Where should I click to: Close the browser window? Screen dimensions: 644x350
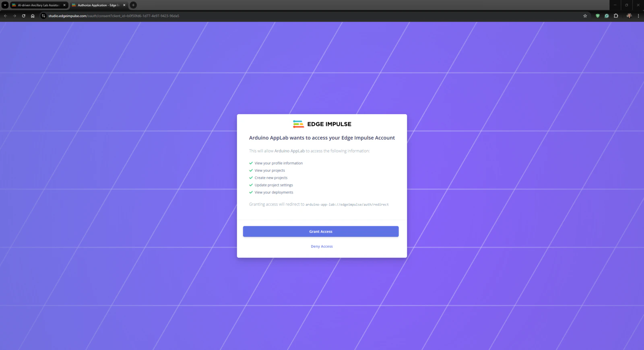coord(638,5)
